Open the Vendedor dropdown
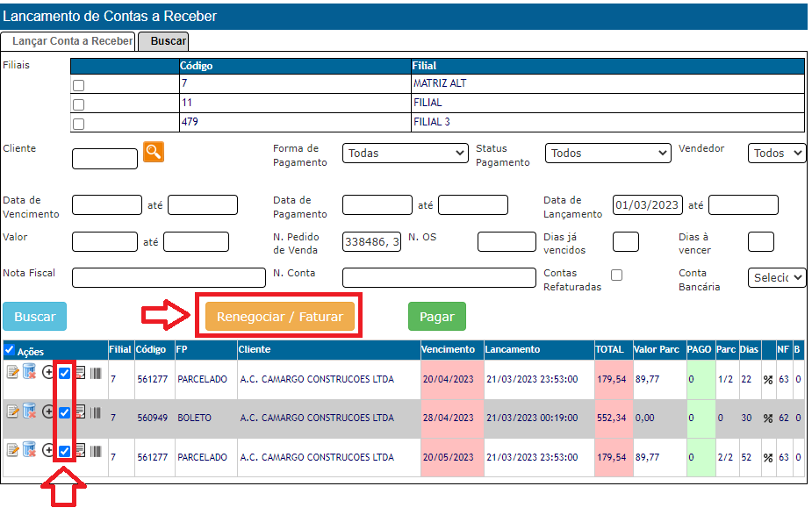Image resolution: width=812 pixels, height=515 pixels. click(776, 153)
